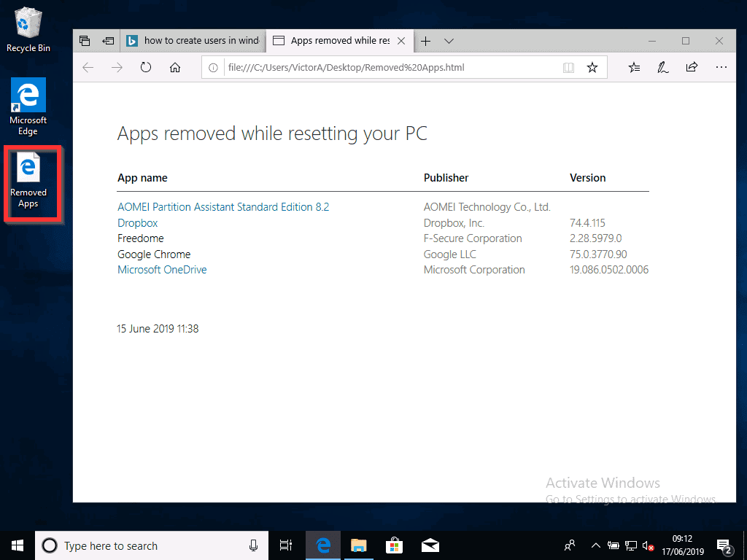Switch to 'how to create users' tab

(x=193, y=41)
